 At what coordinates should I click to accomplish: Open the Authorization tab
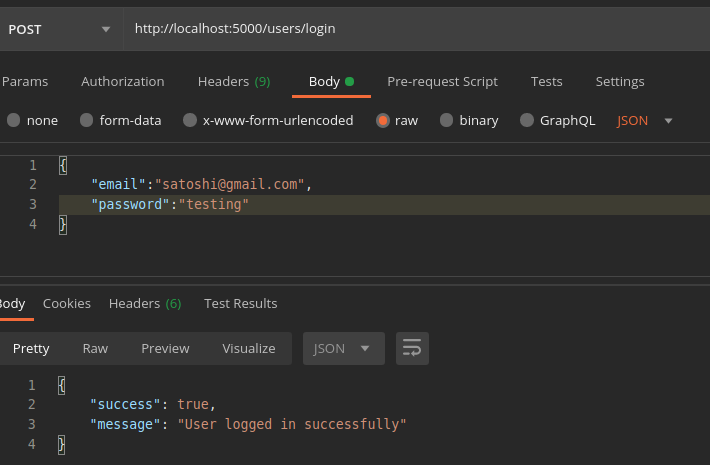122,81
